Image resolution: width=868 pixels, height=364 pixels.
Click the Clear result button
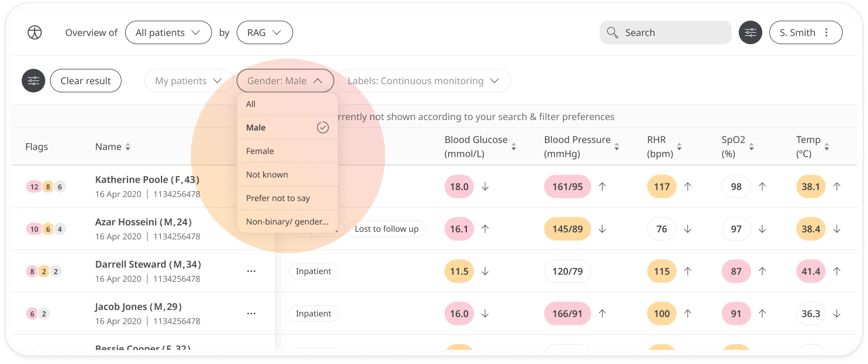pyautogui.click(x=86, y=81)
